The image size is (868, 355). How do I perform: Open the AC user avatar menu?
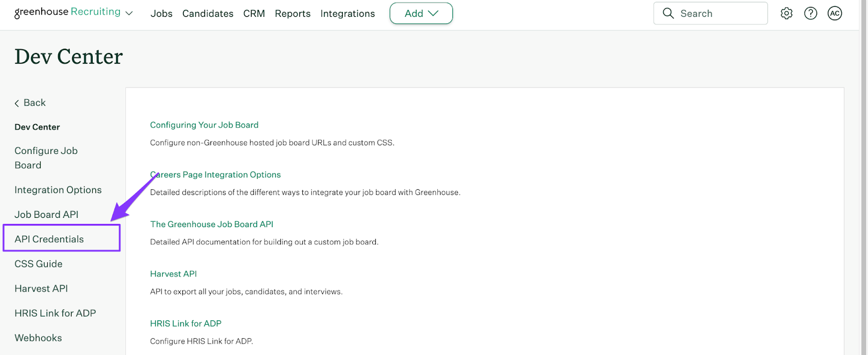pos(834,14)
